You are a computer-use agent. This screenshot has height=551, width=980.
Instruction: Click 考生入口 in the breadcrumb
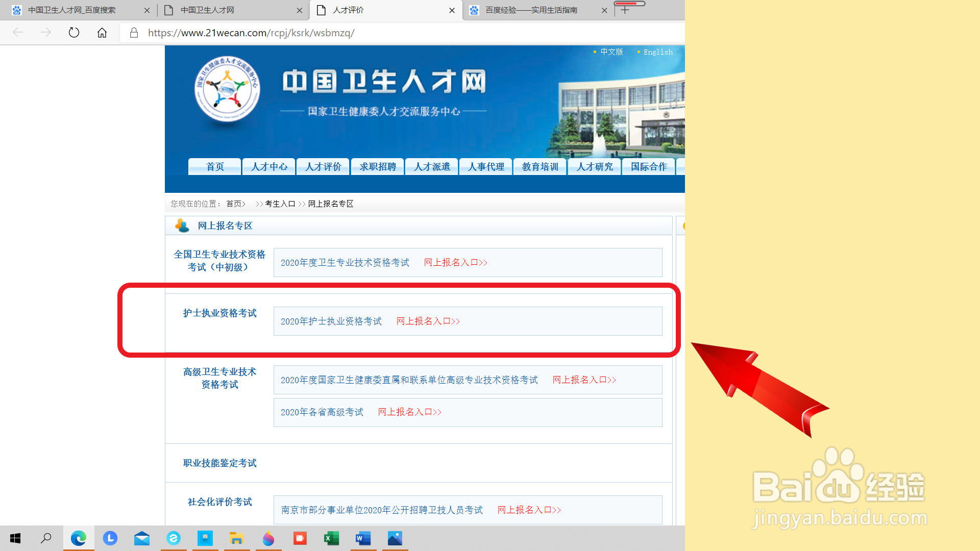(x=280, y=204)
